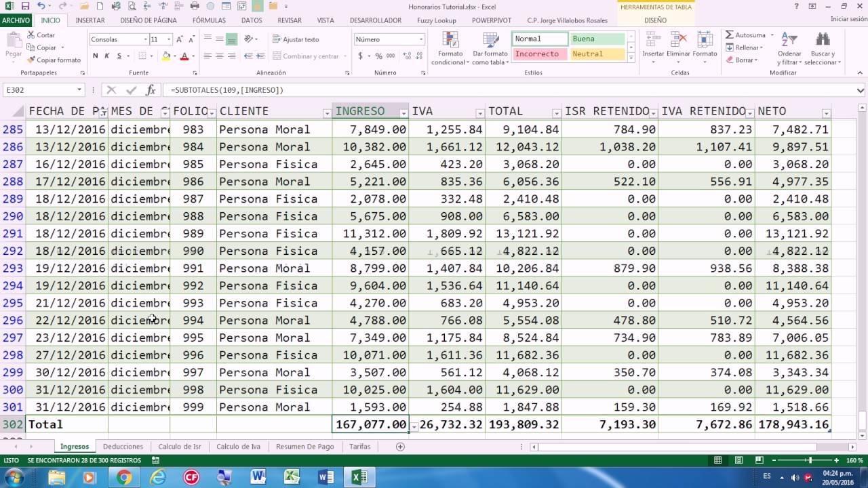868x488 pixels.
Task: Apply the yellow fill color bucket
Action: tap(166, 56)
